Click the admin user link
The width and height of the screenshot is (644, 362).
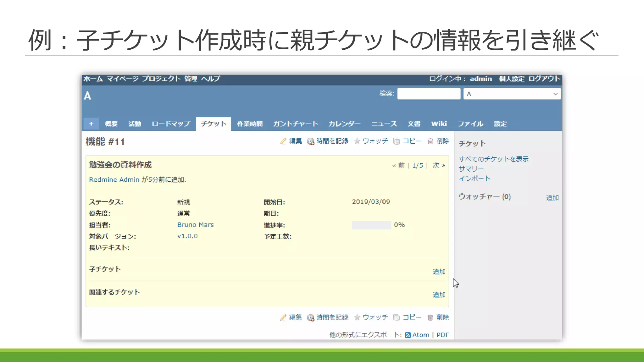point(481,79)
